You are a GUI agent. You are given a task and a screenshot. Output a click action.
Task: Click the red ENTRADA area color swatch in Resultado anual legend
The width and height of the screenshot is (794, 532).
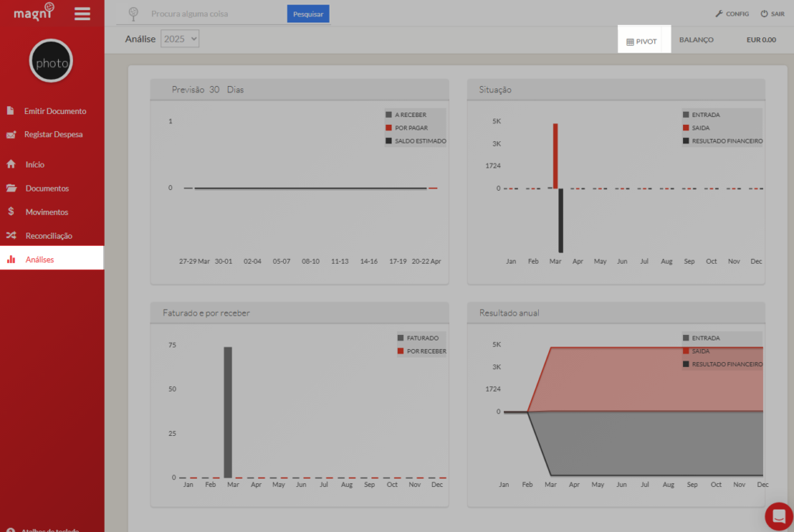tap(686, 338)
